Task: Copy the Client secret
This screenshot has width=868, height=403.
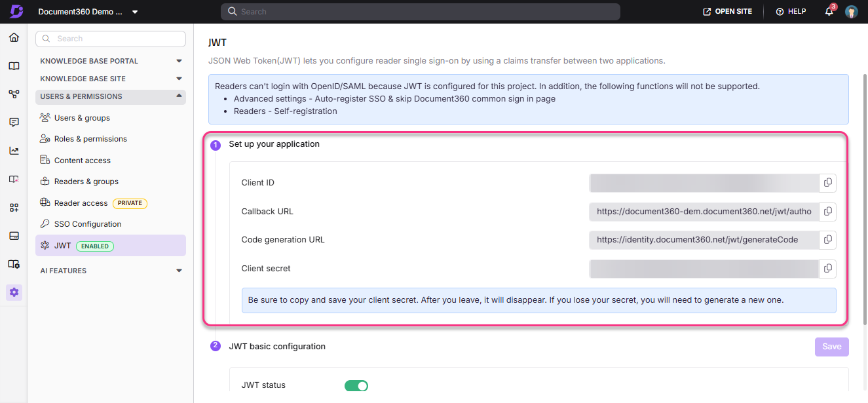Action: (827, 269)
